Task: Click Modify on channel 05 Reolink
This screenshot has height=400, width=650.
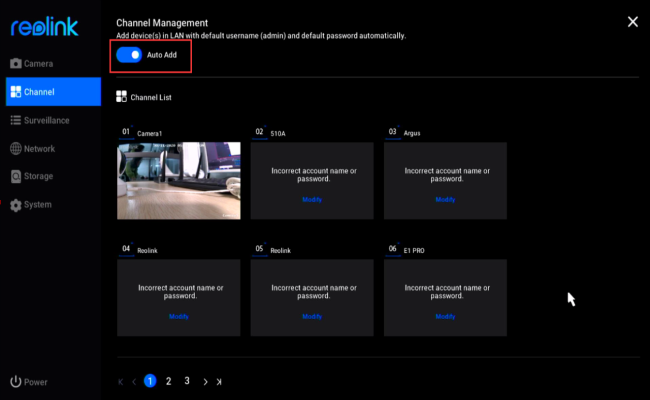Action: coord(312,316)
